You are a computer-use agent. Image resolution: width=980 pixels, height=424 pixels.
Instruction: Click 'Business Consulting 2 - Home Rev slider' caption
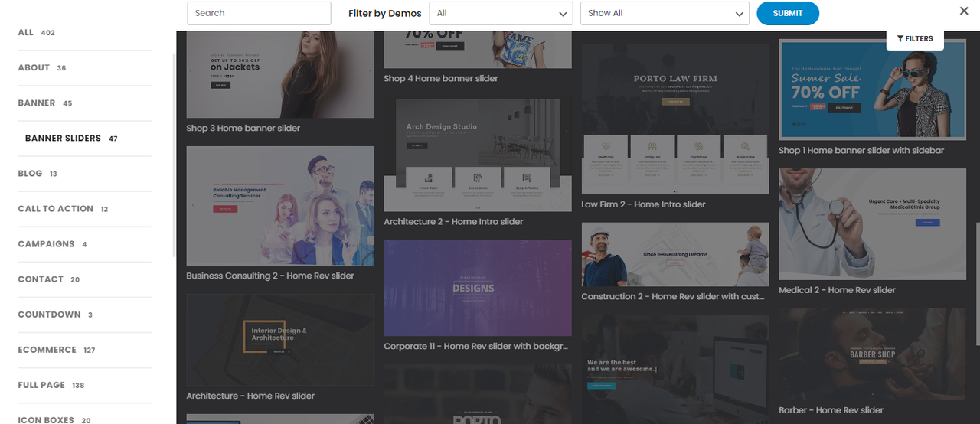pyautogui.click(x=270, y=276)
